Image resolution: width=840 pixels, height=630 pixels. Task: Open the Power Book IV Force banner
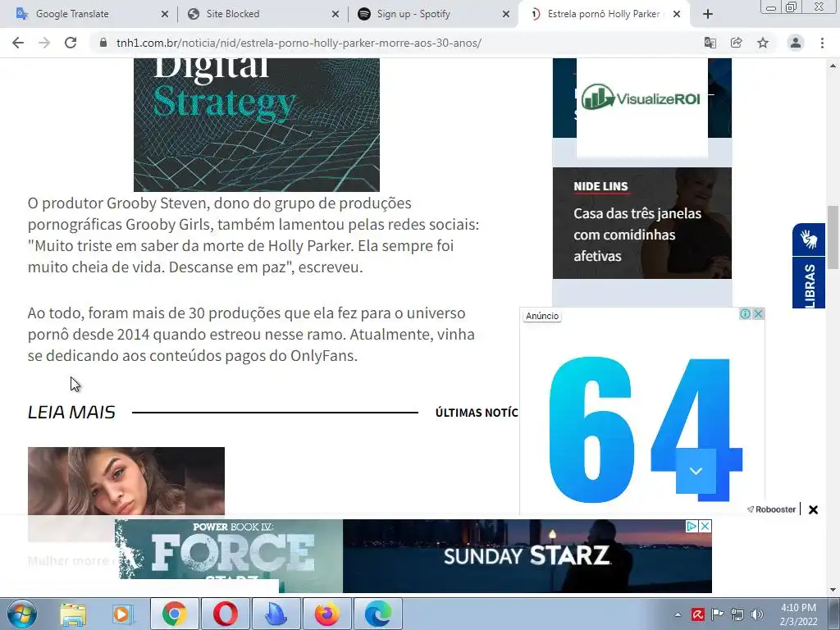click(229, 556)
